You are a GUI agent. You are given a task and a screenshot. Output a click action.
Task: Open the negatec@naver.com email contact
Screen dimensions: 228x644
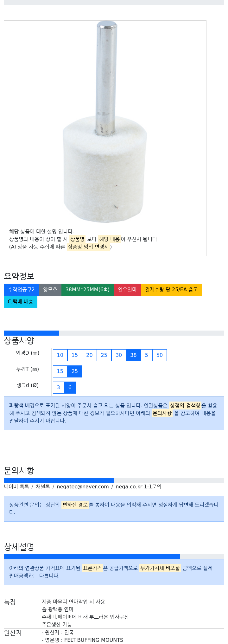pyautogui.click(x=83, y=486)
